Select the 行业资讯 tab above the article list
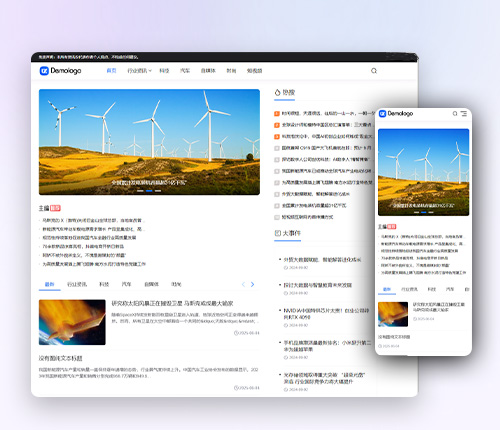 point(77,284)
